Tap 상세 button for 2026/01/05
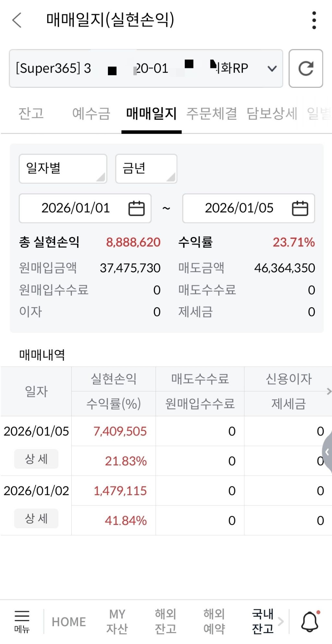332x644 pixels. tap(36, 459)
